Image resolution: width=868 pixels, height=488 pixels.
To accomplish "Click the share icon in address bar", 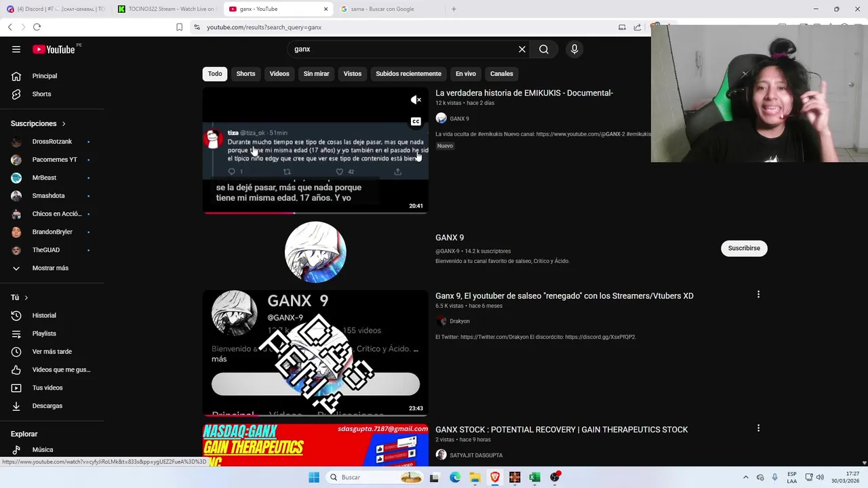I will pyautogui.click(x=637, y=27).
